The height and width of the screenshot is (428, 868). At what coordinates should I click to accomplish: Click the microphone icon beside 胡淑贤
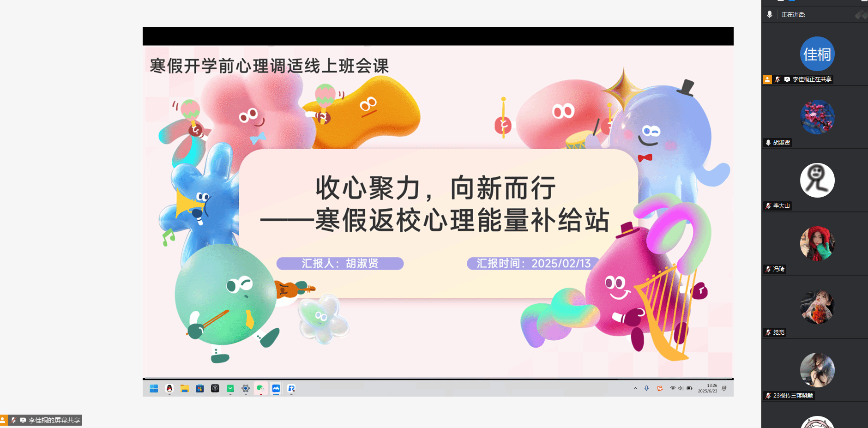(x=768, y=143)
